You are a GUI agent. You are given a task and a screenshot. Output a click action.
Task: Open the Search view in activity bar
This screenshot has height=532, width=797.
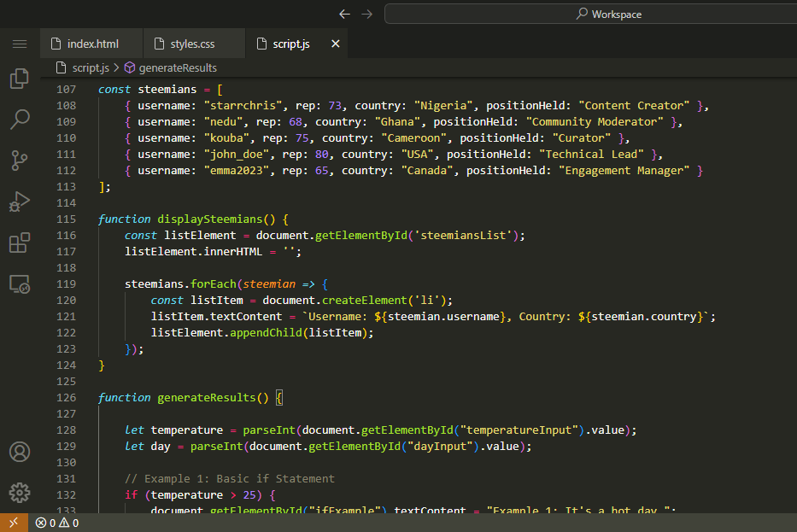click(20, 120)
